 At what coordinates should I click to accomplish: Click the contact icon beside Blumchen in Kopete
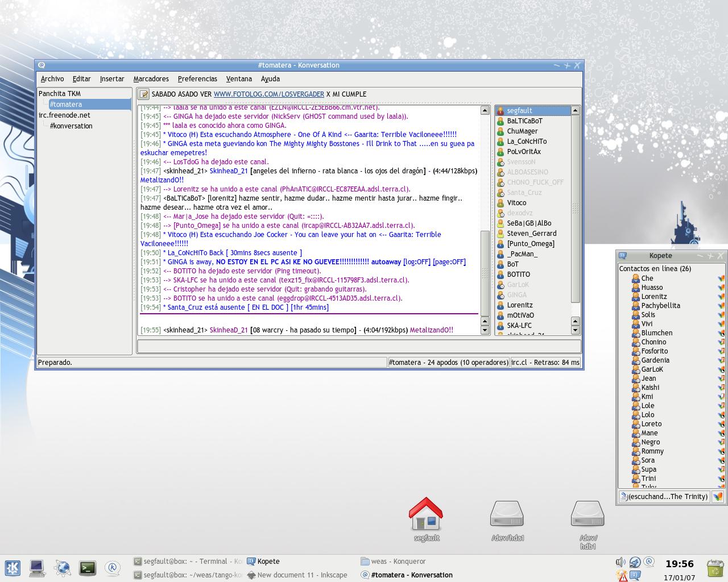pyautogui.click(x=636, y=333)
